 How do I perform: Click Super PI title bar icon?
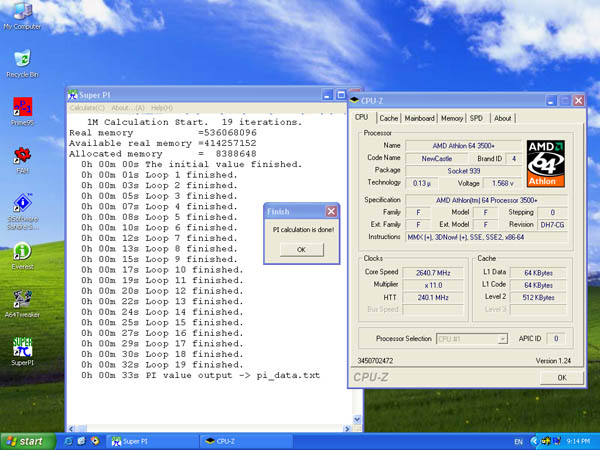point(72,95)
